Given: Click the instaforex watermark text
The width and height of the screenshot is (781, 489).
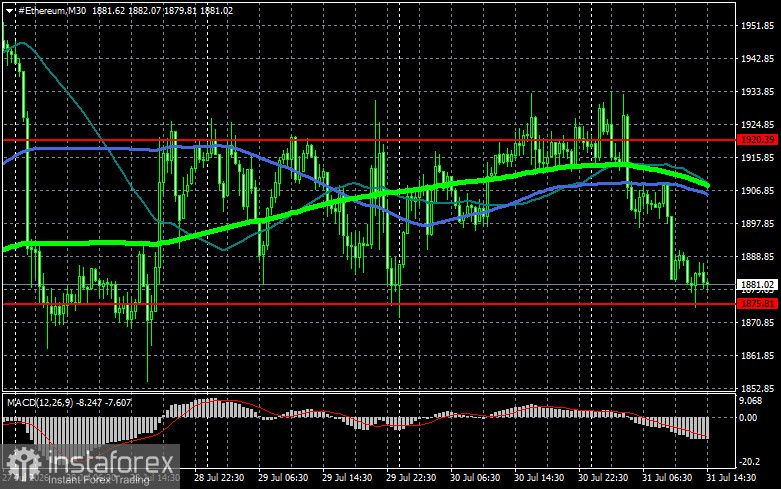Looking at the screenshot, I should point(111,463).
